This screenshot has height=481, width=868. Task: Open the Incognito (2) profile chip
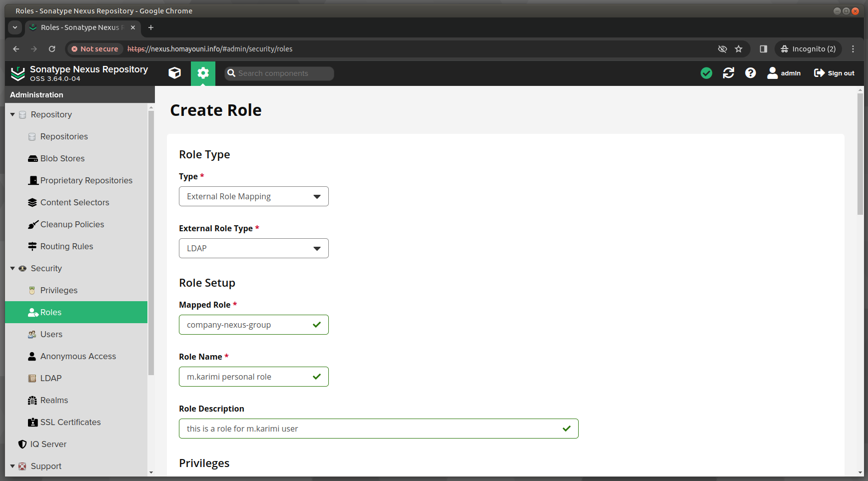tap(809, 49)
